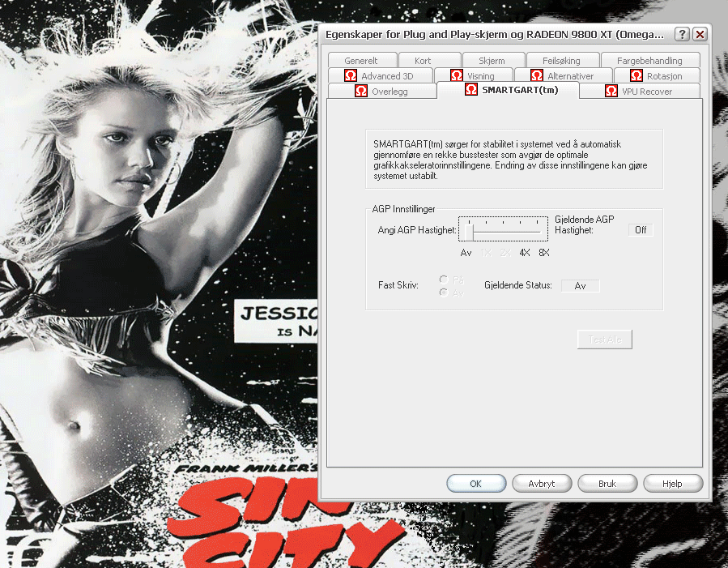Viewport: 728px width, 568px height.
Task: Switch to the Skjerm tab
Action: [493, 61]
